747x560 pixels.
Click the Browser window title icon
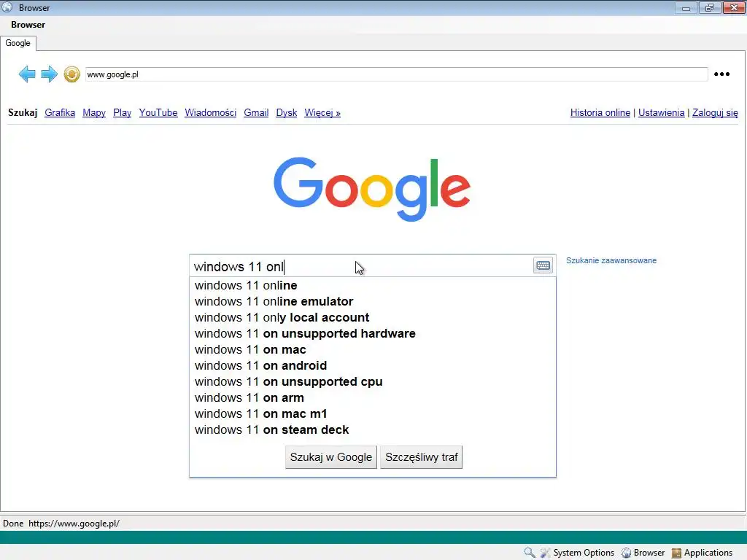[7, 7]
